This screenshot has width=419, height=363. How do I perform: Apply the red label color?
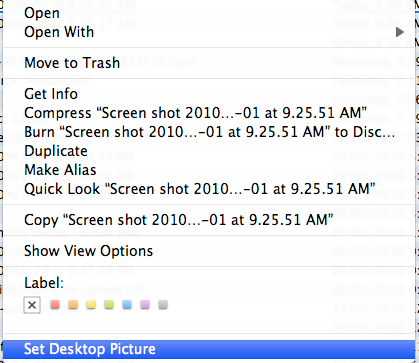coord(55,304)
